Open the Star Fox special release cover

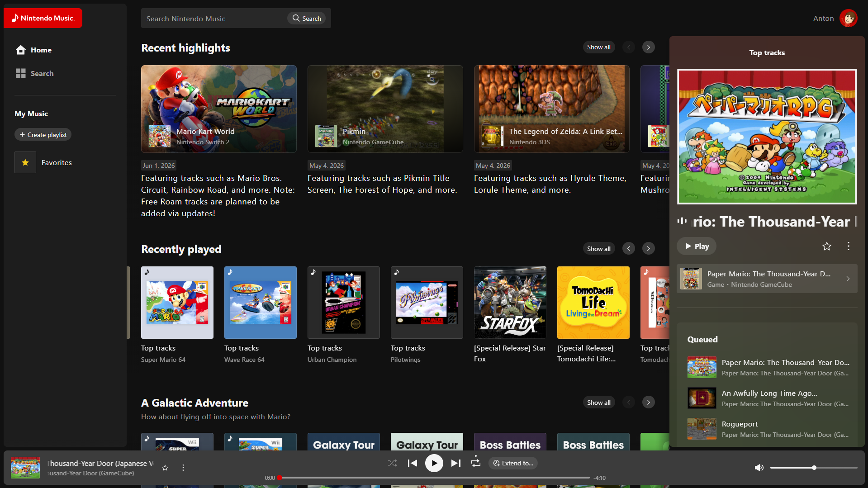(510, 303)
